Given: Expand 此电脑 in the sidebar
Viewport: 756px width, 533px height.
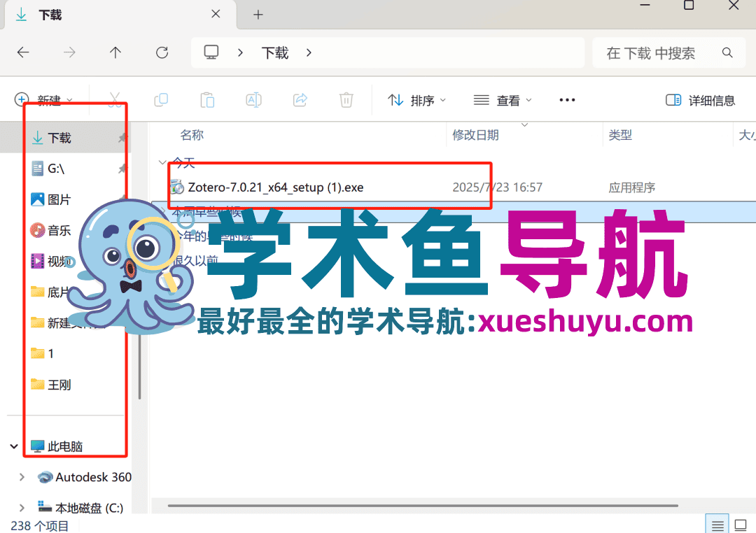Looking at the screenshot, I should [13, 446].
